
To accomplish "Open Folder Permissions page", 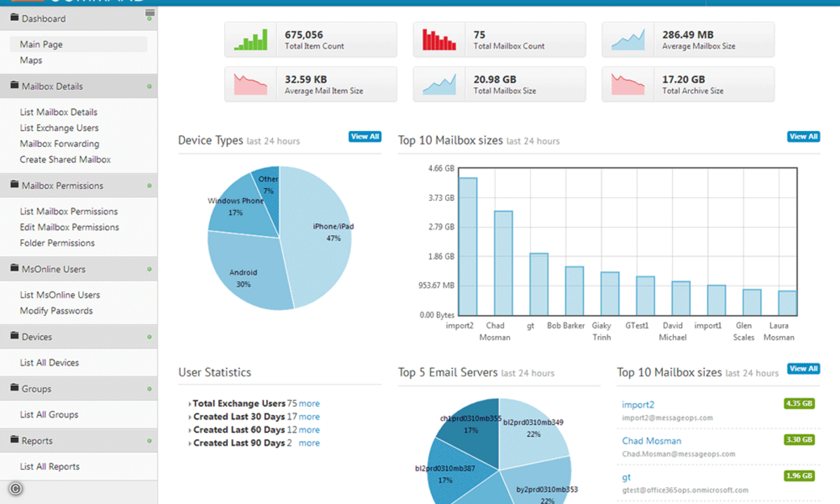I will [57, 243].
